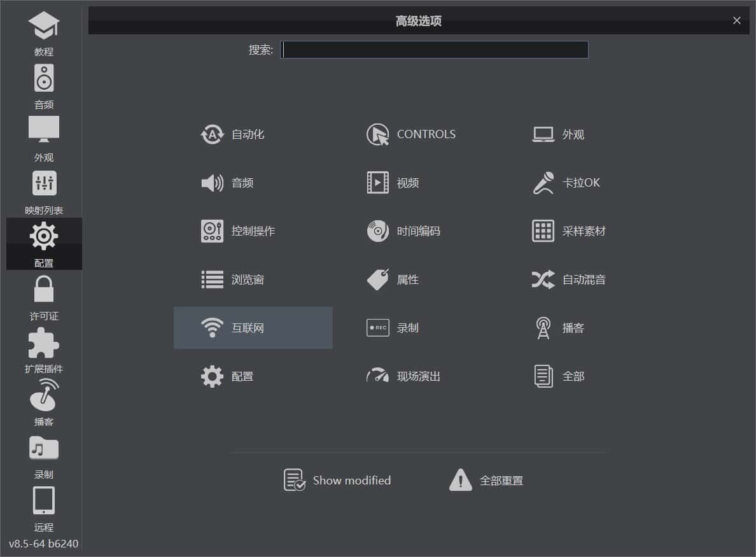Select the 属性 tag icon
The height and width of the screenshot is (557, 756).
[x=377, y=279]
